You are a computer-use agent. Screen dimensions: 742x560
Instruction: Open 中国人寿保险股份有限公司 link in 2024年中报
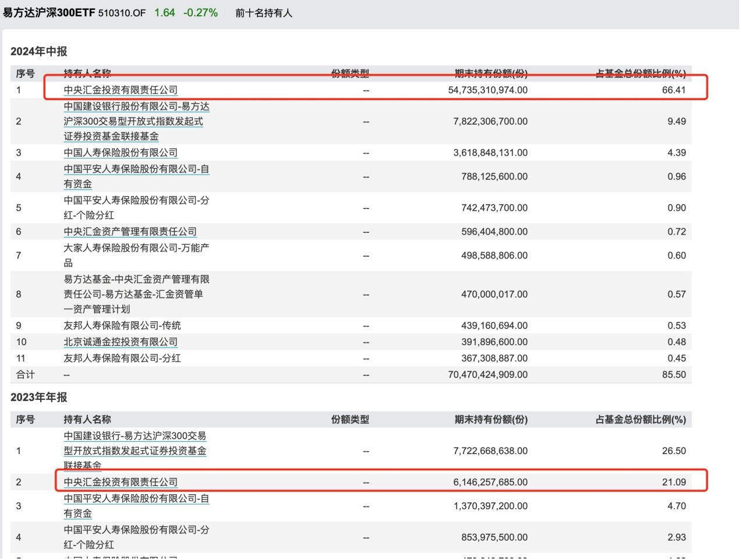coord(121,153)
